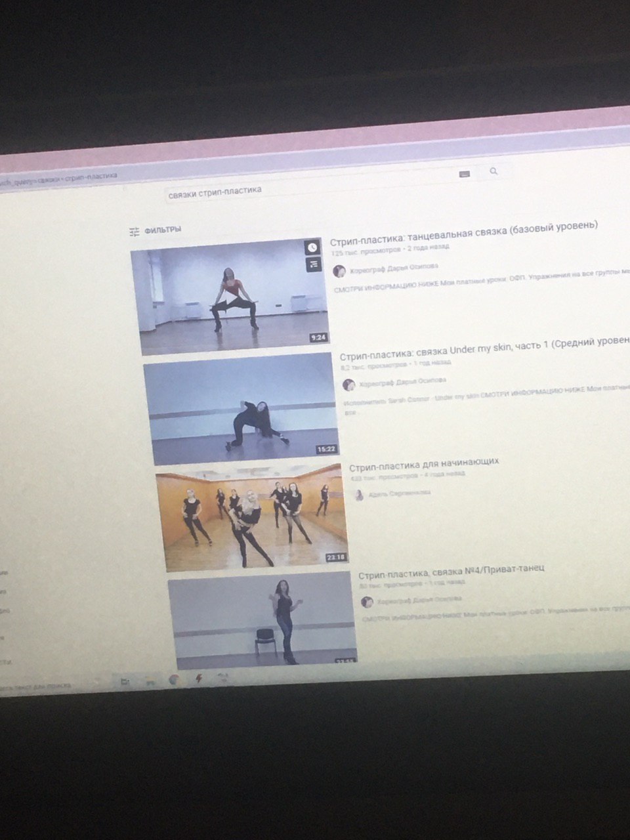This screenshot has height=840, width=630.
Task: Open channel name under 'Стрип-пластика для начинающих'
Action: (x=400, y=493)
